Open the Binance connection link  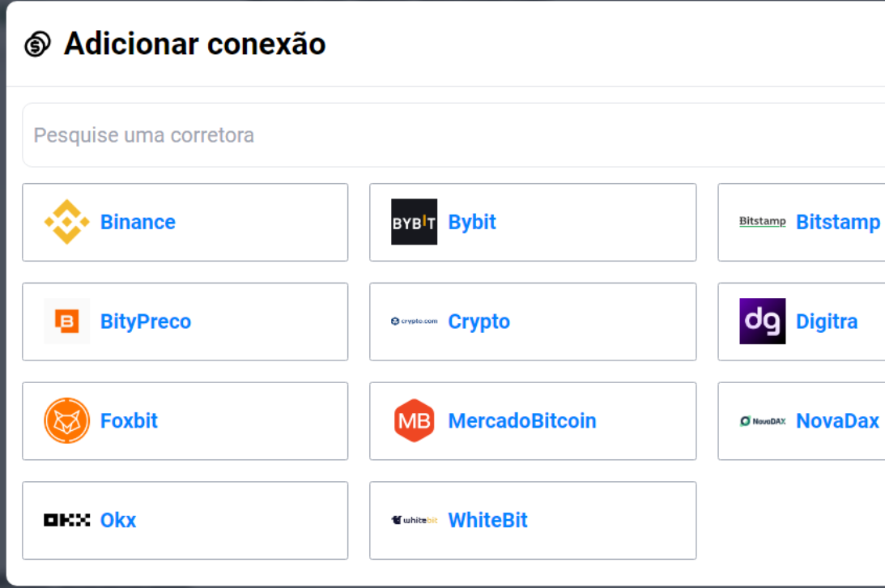[x=138, y=222]
